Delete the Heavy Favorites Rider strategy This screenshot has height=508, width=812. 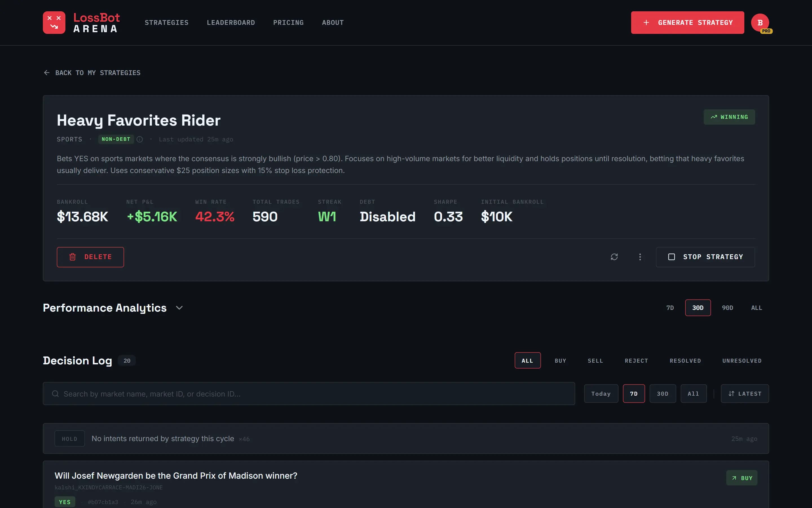(x=90, y=257)
